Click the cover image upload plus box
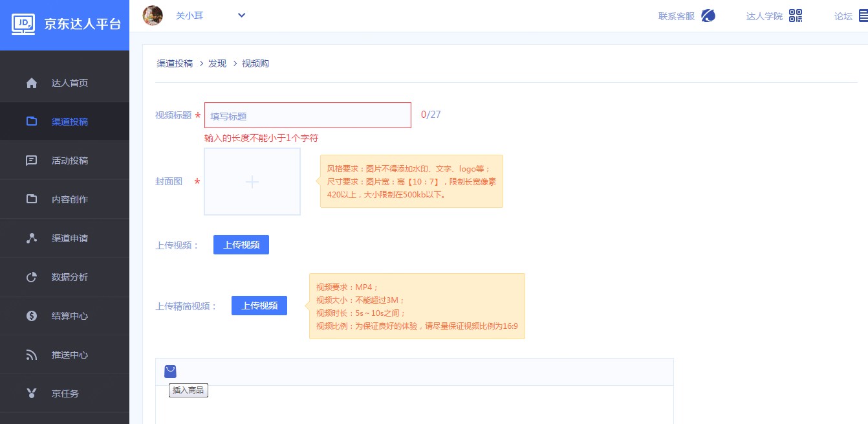868x424 pixels. pos(252,182)
